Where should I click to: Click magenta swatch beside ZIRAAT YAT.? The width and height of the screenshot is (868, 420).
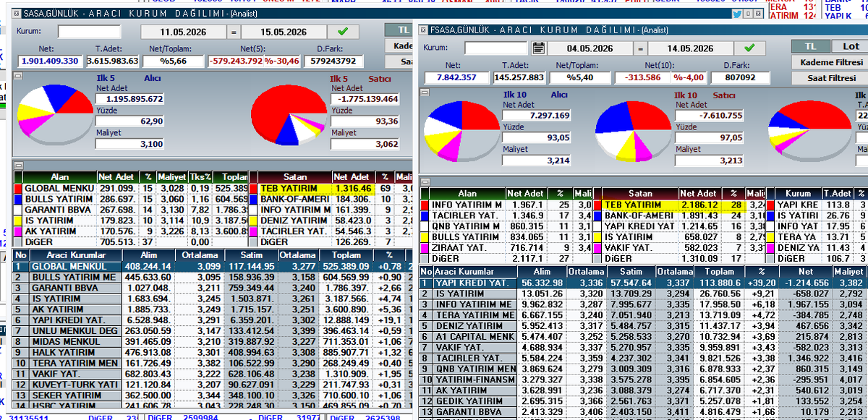click(x=425, y=248)
